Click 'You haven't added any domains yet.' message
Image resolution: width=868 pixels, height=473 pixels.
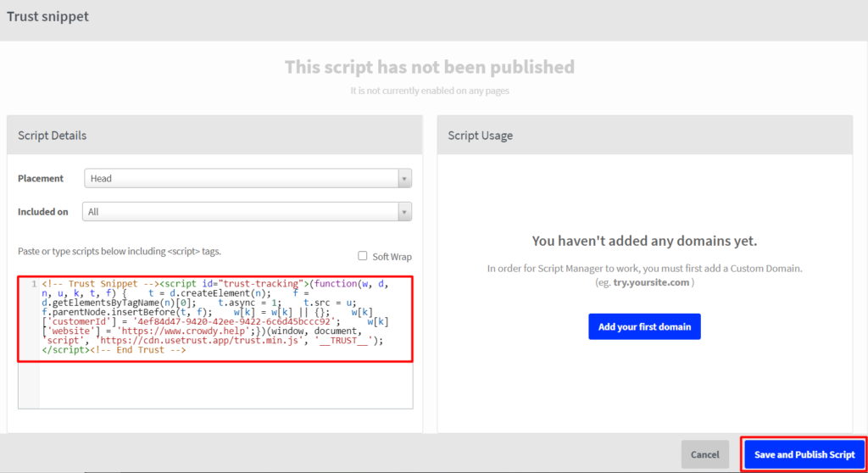click(x=644, y=241)
